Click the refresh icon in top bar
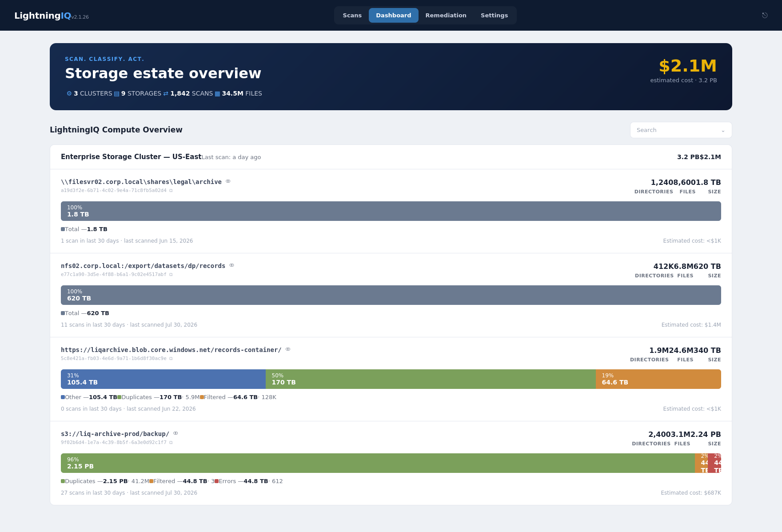Viewport: 782px width, 532px height. 765,16
